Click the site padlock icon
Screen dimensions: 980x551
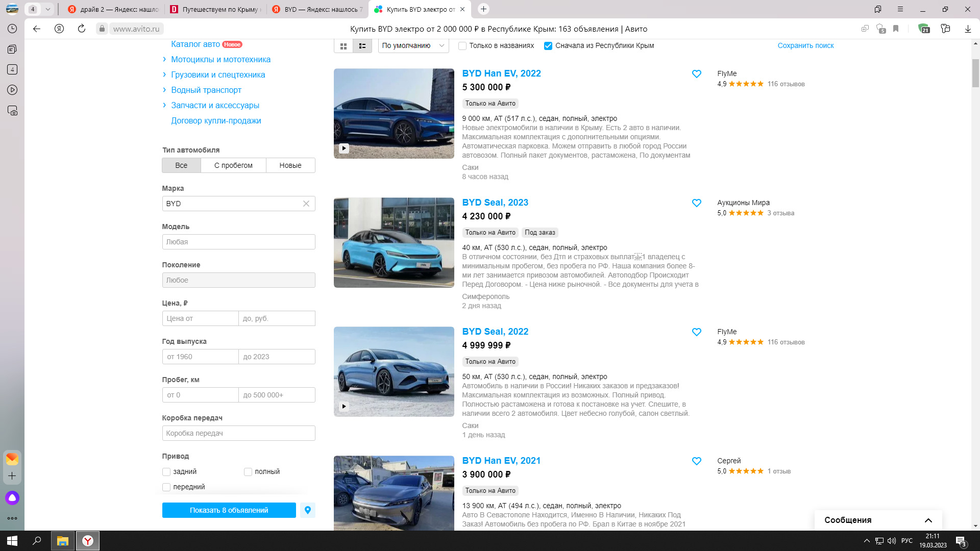[102, 29]
